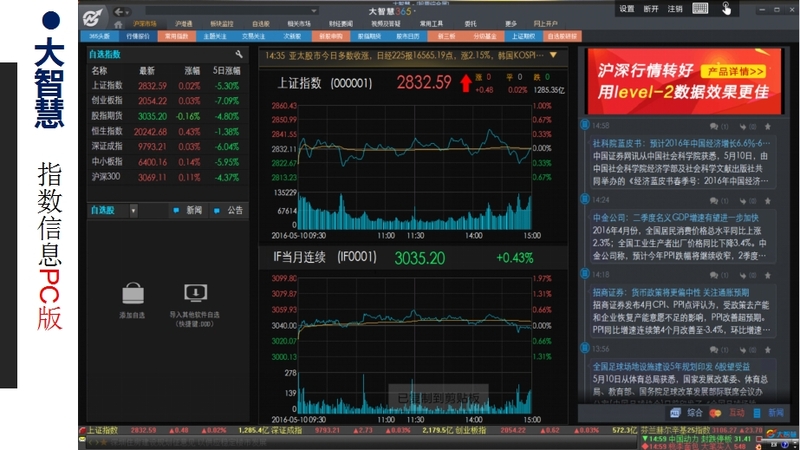Click the 添加自选 bag icon
Viewport: 800px width, 450px height.
click(x=133, y=293)
